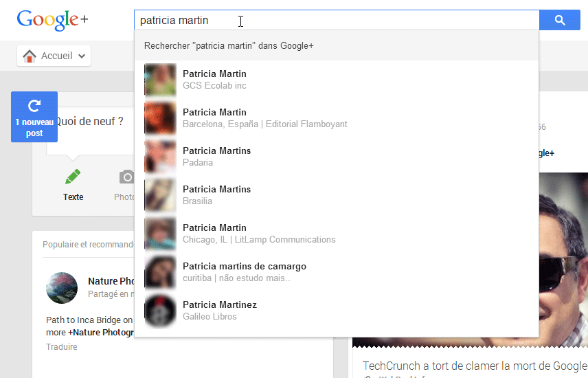Click Traduire to translate the post
Viewport: 588px width, 378px height.
click(x=62, y=347)
